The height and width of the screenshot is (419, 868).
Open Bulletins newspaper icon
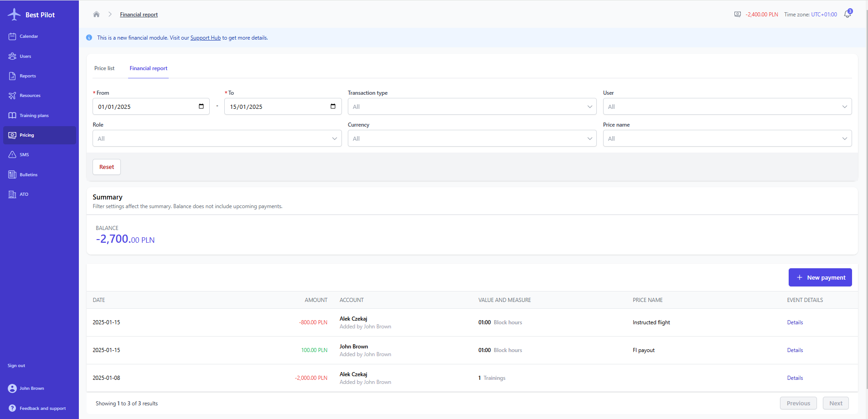pyautogui.click(x=12, y=174)
